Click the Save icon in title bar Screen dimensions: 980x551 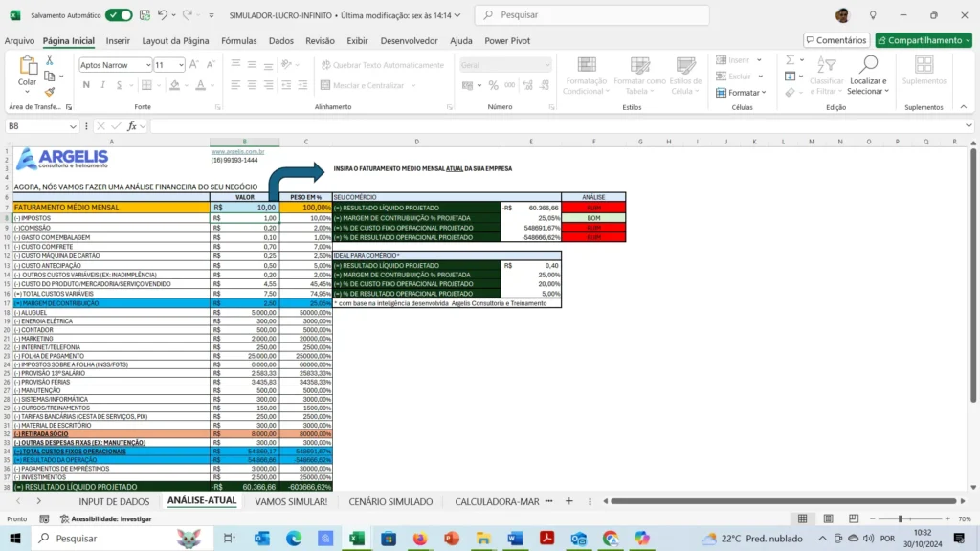[x=145, y=15]
